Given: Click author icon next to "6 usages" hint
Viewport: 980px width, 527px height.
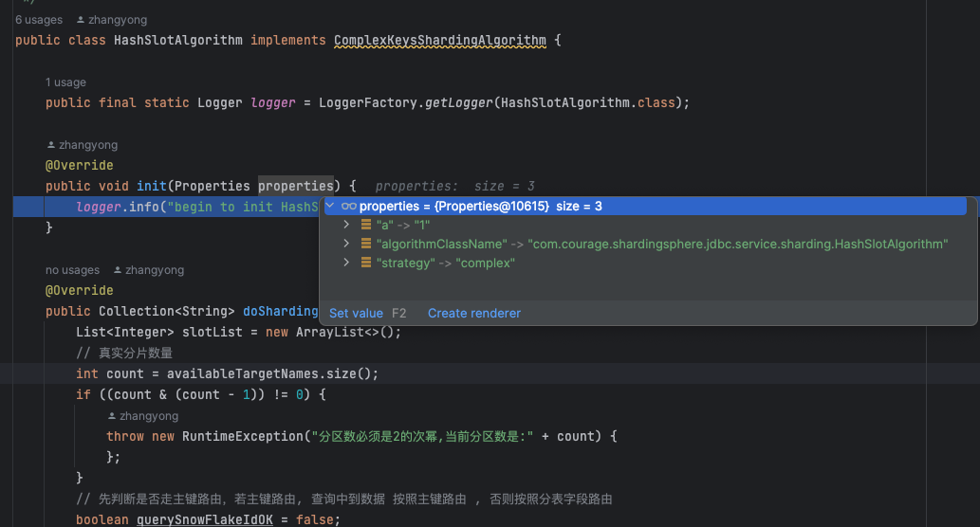Looking at the screenshot, I should pos(81,20).
